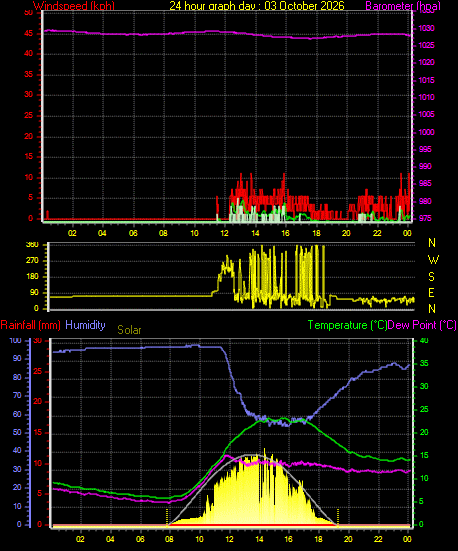Click the 1025 value on barometer axis
Screen dimensions: 458x551
tap(426, 46)
